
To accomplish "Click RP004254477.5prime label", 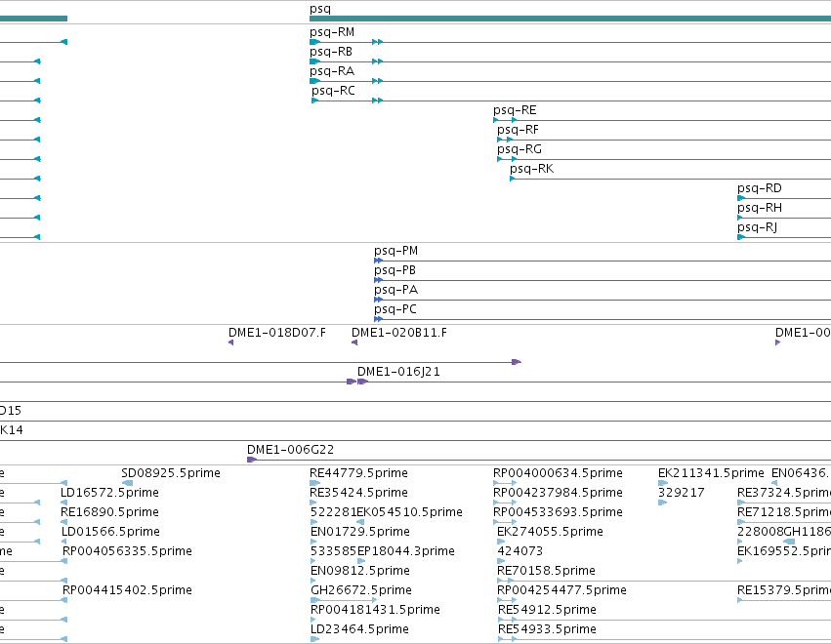I will [561, 590].
